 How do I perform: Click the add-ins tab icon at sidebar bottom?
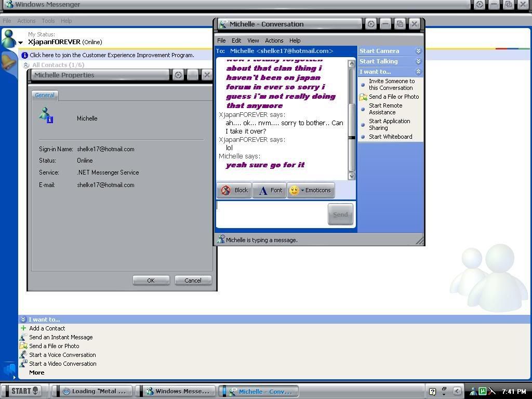9,370
